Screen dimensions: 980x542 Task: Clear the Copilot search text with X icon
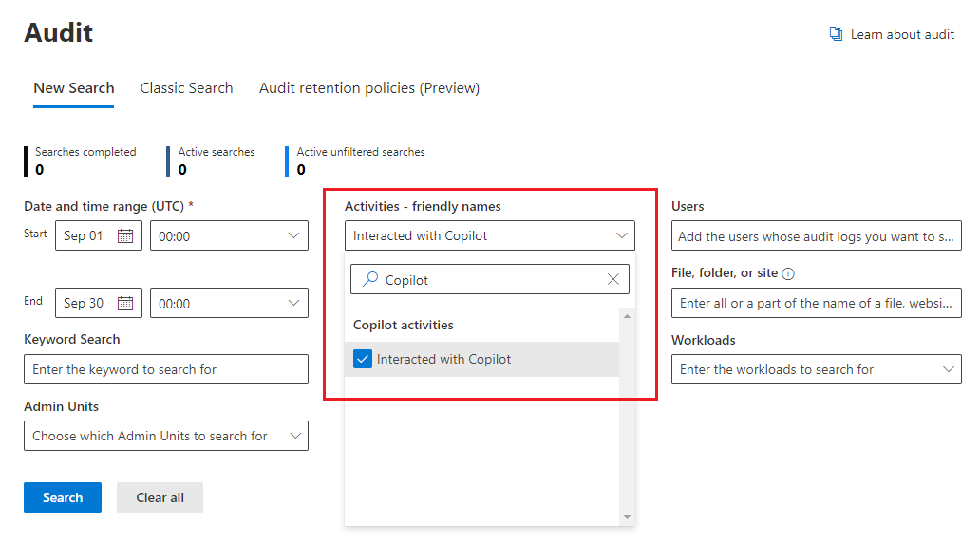point(612,280)
